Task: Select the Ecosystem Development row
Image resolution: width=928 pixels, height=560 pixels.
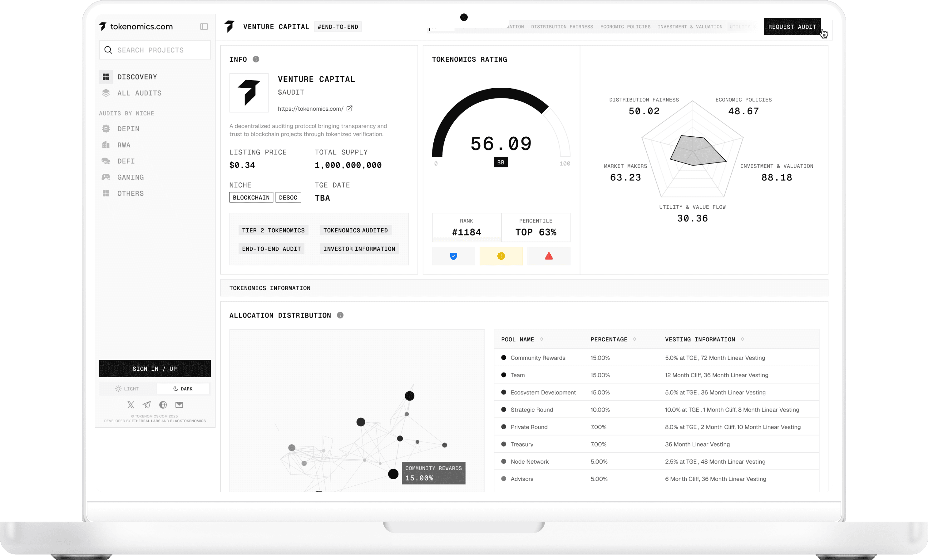Action: 656,392
